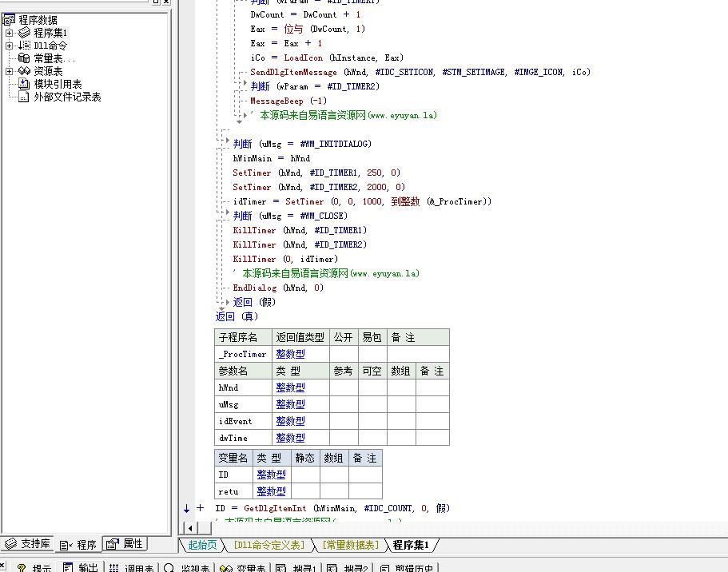Click the EndDialog (hWnd, 0) line

278,288
